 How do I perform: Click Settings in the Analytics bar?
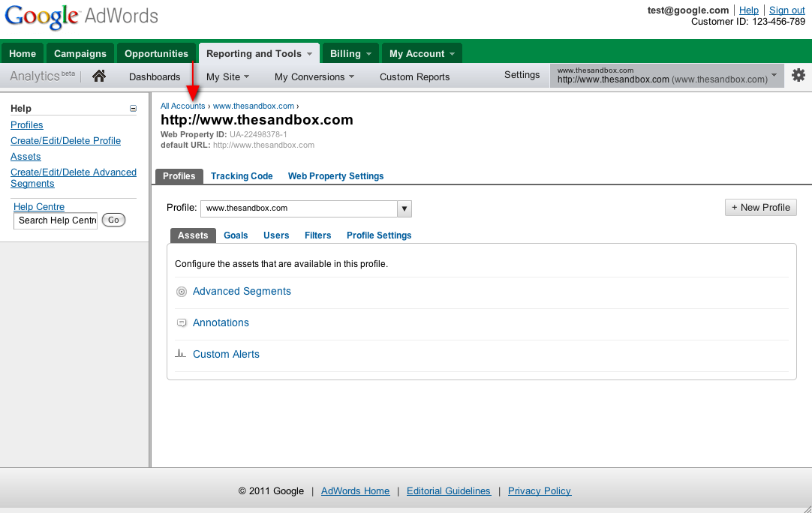522,74
